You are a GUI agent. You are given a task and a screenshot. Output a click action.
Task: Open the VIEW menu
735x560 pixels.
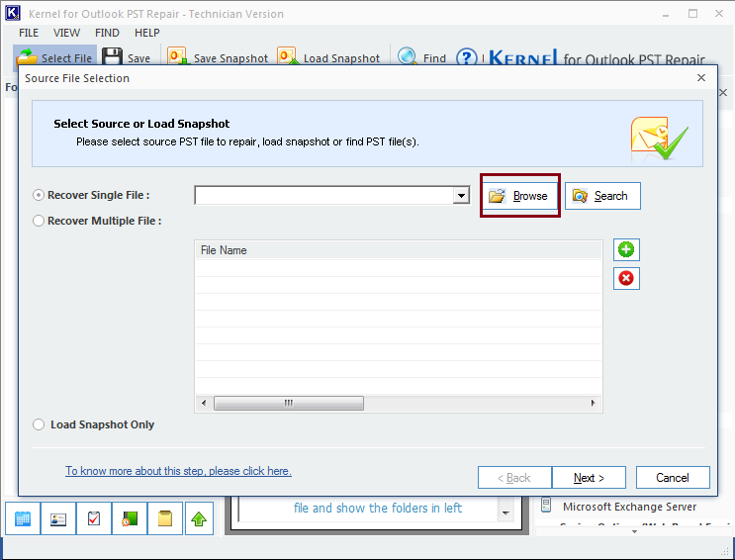click(x=66, y=33)
